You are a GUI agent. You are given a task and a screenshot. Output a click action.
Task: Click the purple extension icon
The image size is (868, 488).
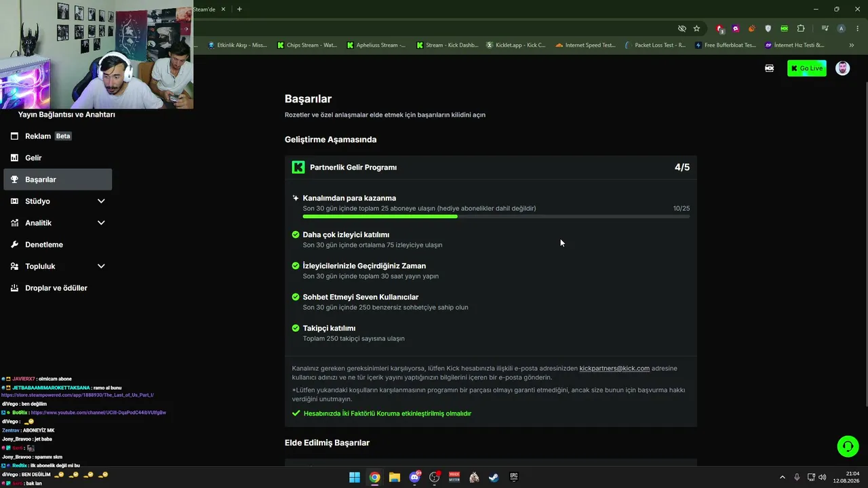pos(736,28)
